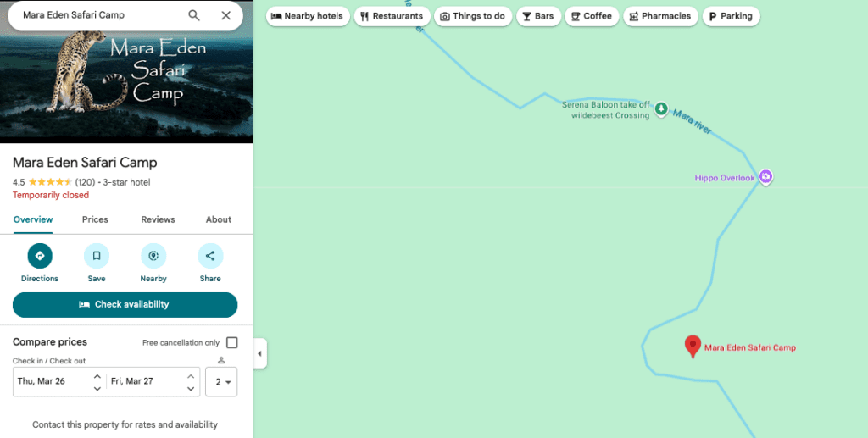Viewport: 868px width, 438px height.
Task: Move the check-in date back with the down arrow
Action: [x=97, y=388]
